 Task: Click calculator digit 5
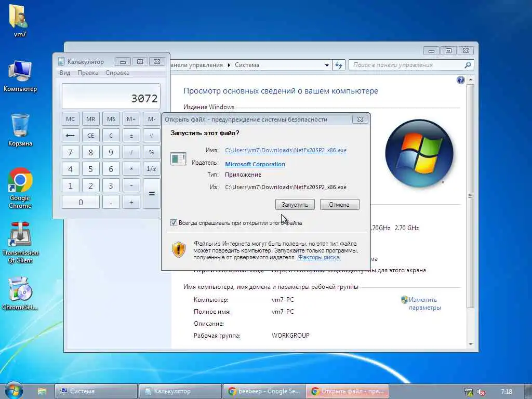tap(90, 169)
